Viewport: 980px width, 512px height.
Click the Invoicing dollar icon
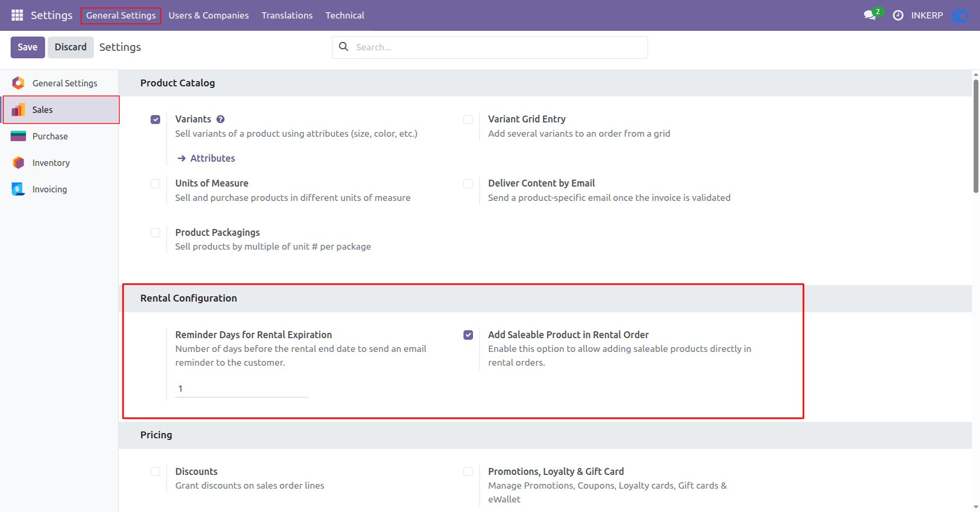pos(18,189)
